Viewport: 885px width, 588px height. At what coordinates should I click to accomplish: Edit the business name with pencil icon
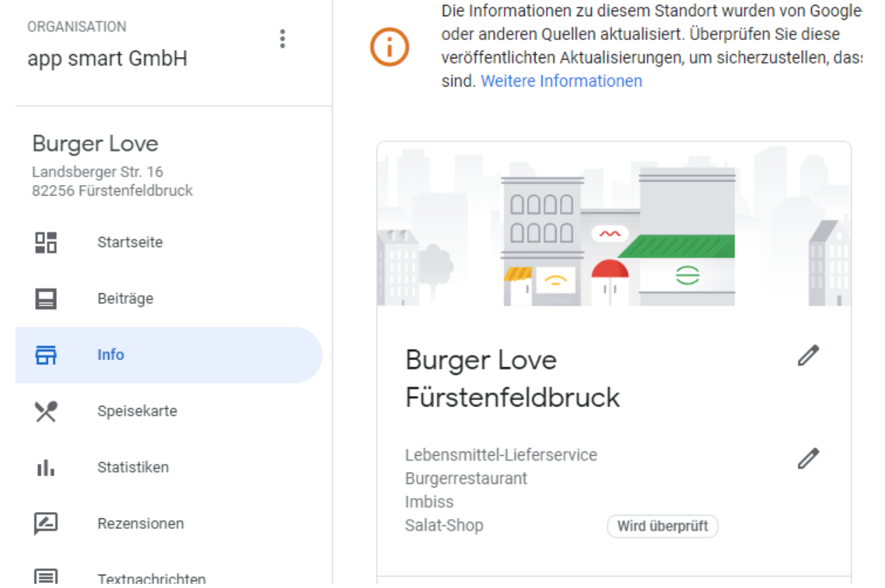click(808, 356)
